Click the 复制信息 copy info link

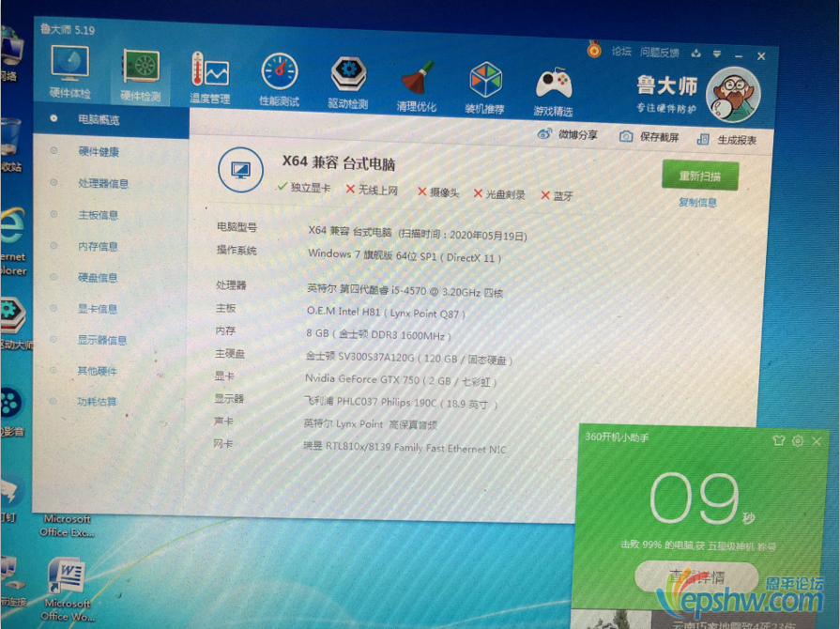click(x=697, y=202)
